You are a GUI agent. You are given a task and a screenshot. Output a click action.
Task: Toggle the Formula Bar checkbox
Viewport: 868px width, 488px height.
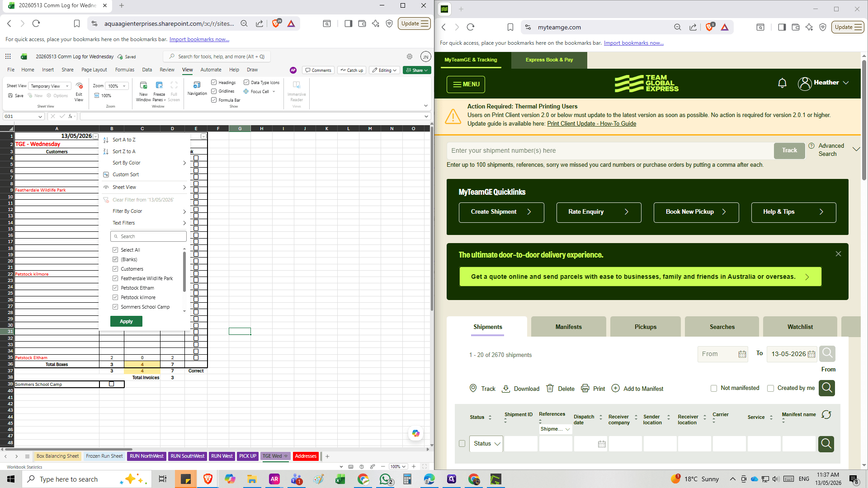(x=214, y=100)
